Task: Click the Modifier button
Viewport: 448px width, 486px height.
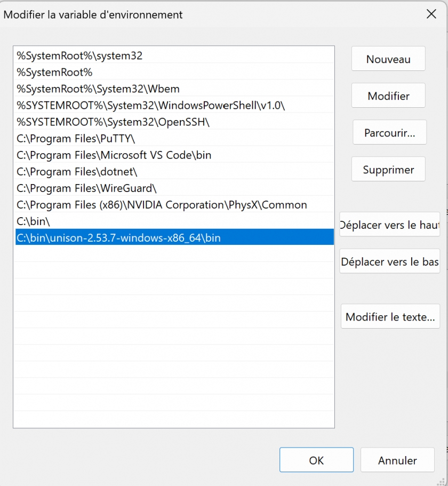Action: tap(388, 95)
